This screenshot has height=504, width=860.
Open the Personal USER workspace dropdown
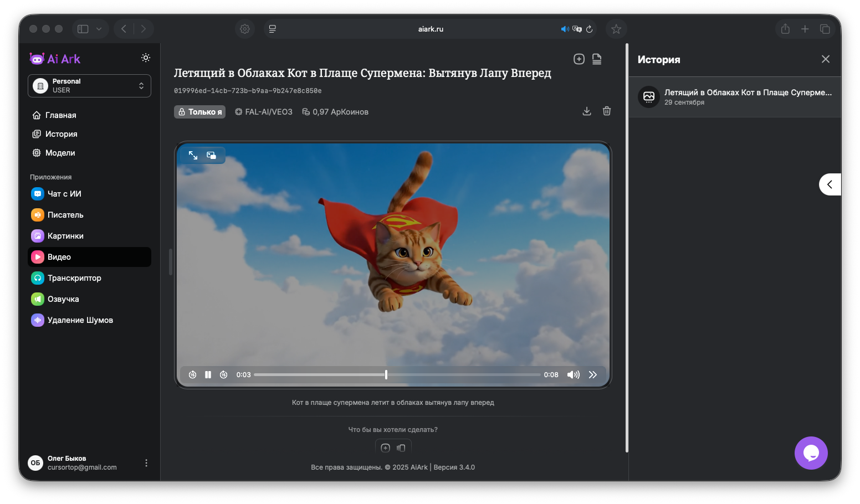tap(89, 86)
